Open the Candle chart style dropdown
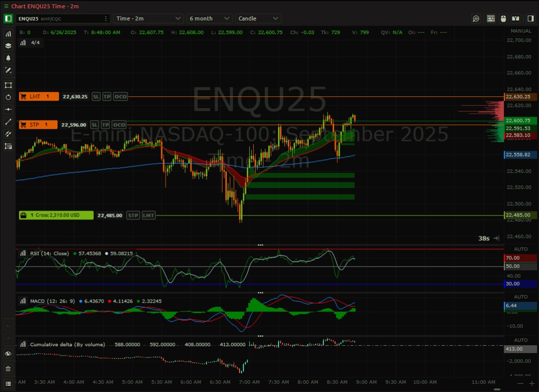This screenshot has height=392, width=539. click(x=258, y=18)
